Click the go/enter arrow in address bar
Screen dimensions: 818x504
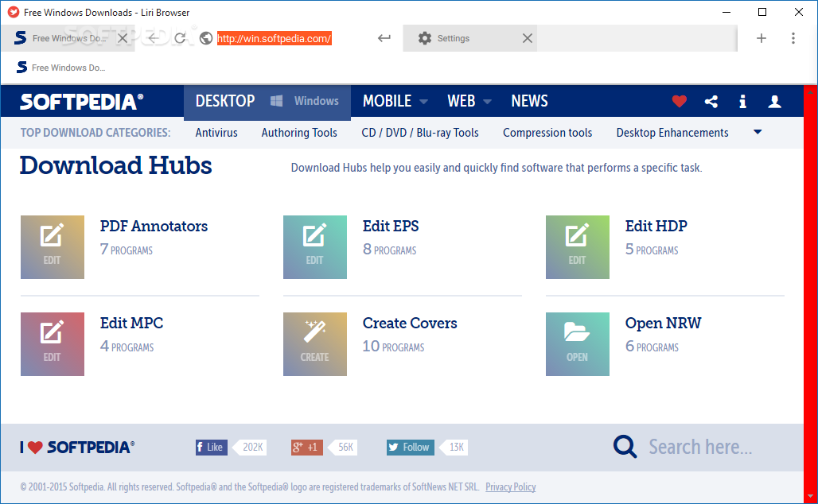tap(384, 38)
